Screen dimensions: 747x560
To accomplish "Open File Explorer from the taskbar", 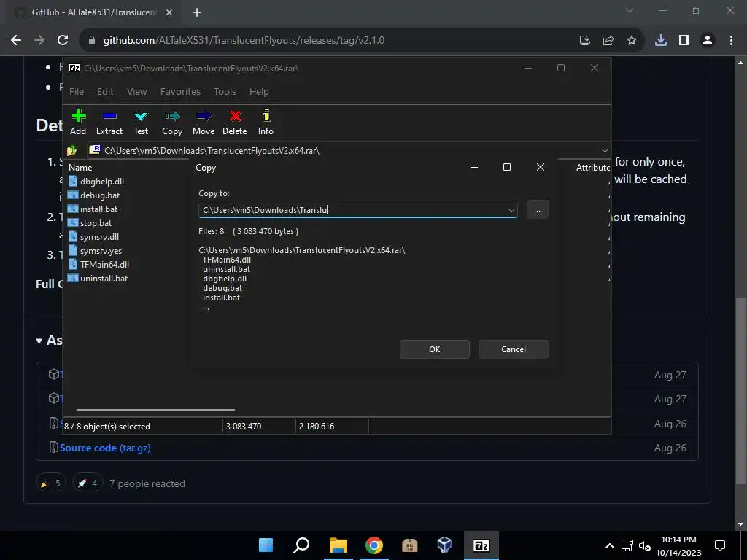I will pos(338,545).
